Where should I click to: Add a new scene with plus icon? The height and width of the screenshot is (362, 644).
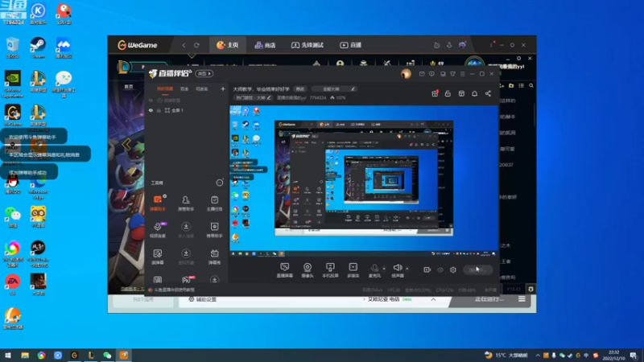point(223,88)
